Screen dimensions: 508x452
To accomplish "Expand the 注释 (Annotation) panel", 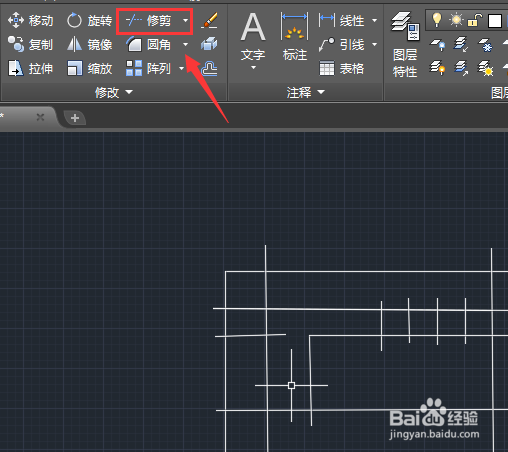I will [305, 92].
